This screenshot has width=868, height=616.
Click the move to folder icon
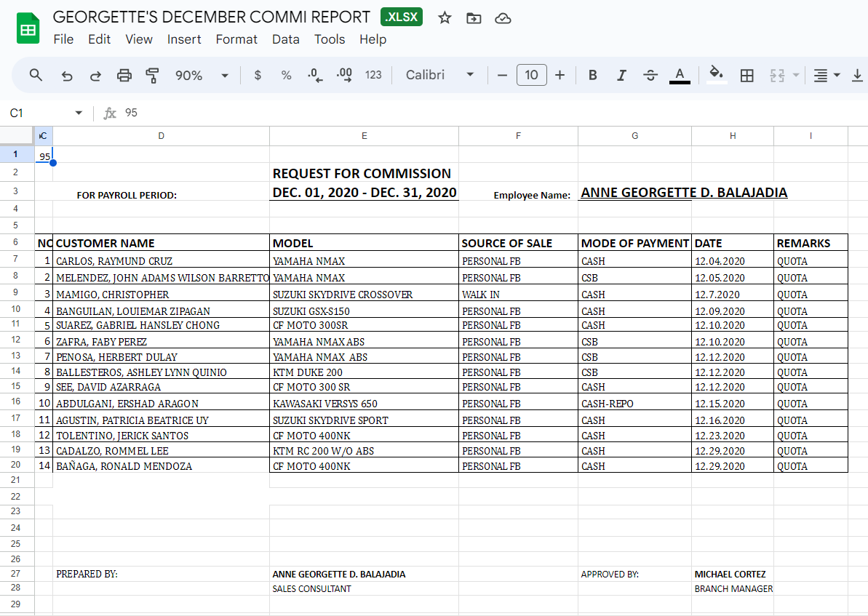[474, 18]
